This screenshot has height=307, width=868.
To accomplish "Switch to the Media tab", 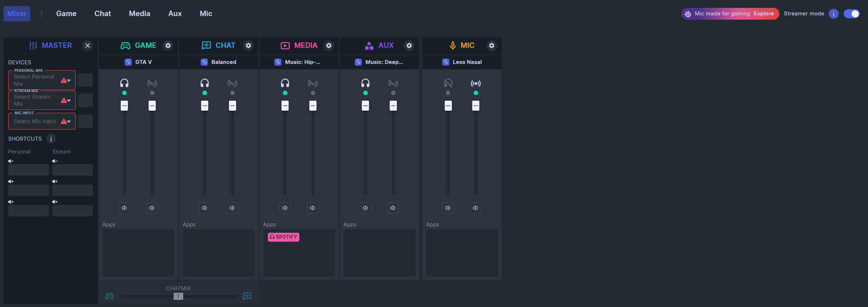I will [x=139, y=14].
